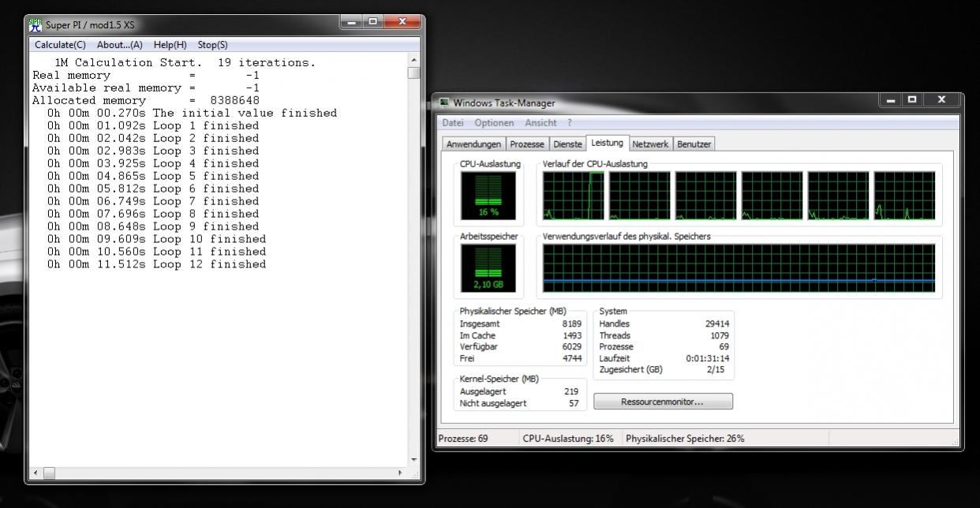Click Super PI horizontal scrollbar left arrow
Image resolution: width=980 pixels, height=508 pixels.
pyautogui.click(x=35, y=473)
